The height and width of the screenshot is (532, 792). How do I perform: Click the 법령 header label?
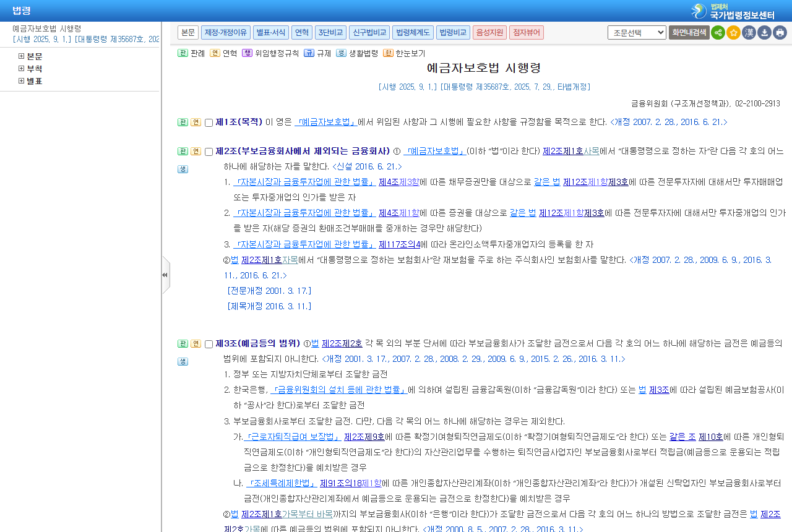tap(22, 11)
